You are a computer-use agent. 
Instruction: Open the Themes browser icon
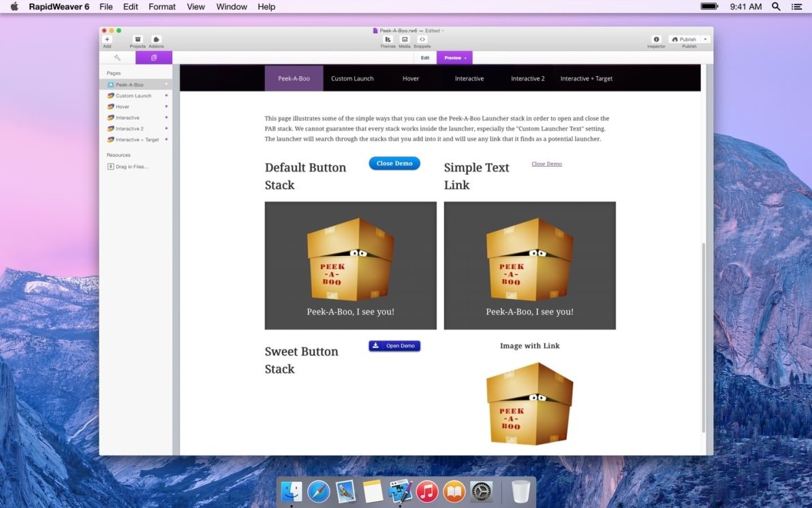(388, 39)
